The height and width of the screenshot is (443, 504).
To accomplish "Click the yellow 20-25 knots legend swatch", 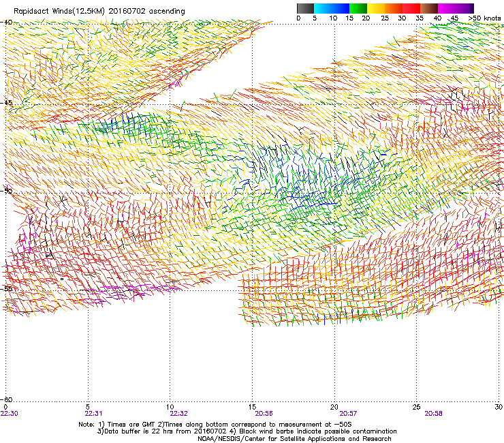I will tap(376, 8).
